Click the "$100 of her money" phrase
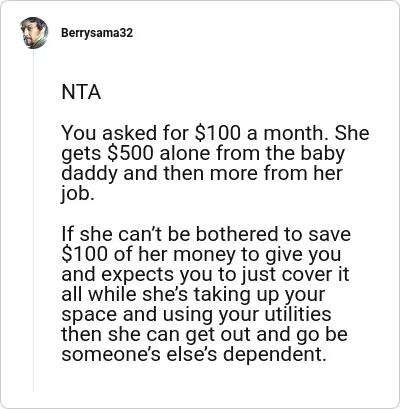This screenshot has width=400, height=409. [148, 254]
